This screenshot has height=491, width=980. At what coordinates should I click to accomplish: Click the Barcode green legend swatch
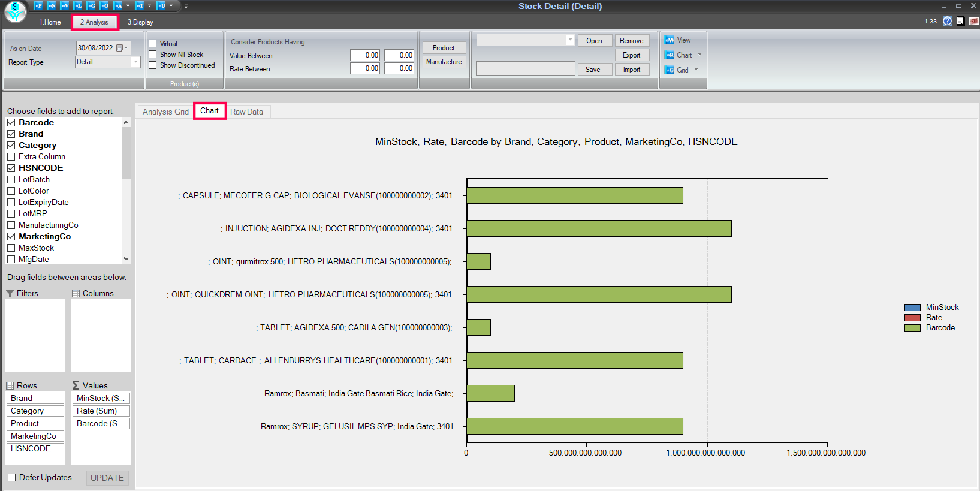pos(912,328)
